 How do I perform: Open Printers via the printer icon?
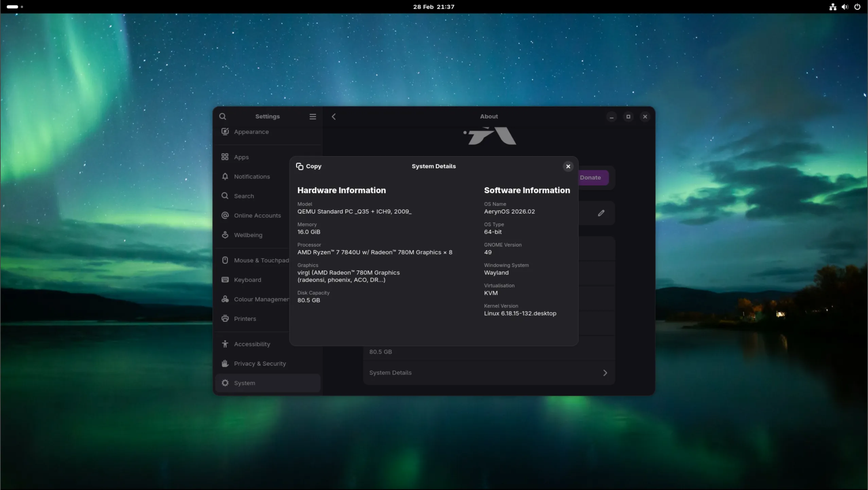pyautogui.click(x=225, y=319)
